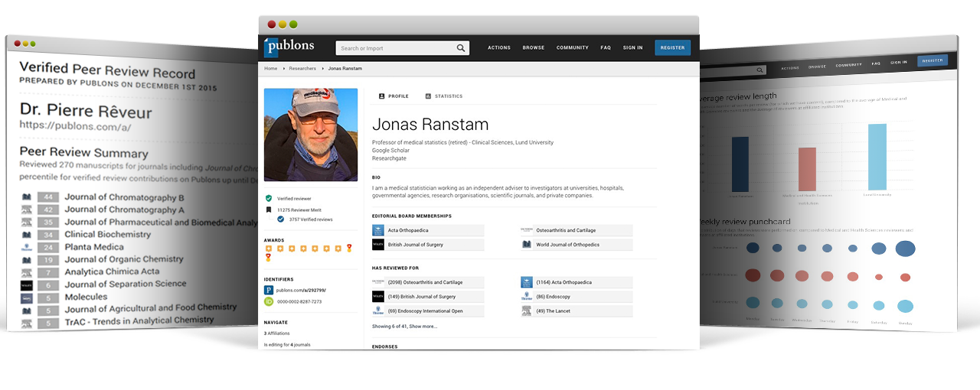The width and height of the screenshot is (980, 390).
Task: Click SIGN IN in the right window
Action: tap(899, 62)
